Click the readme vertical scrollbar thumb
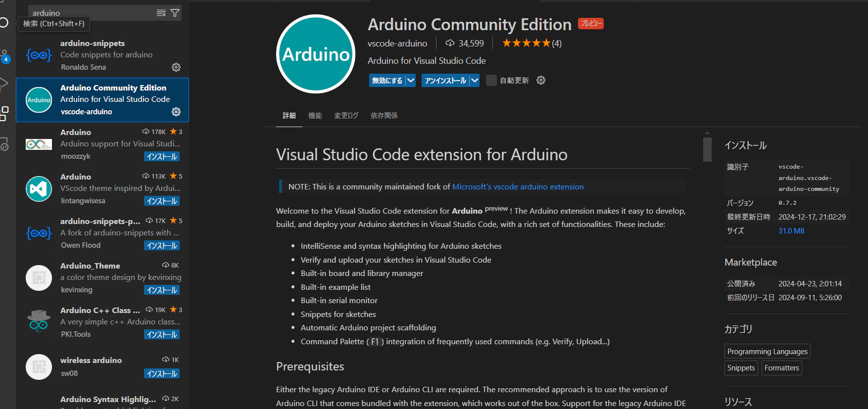The height and width of the screenshot is (409, 868). [x=707, y=149]
